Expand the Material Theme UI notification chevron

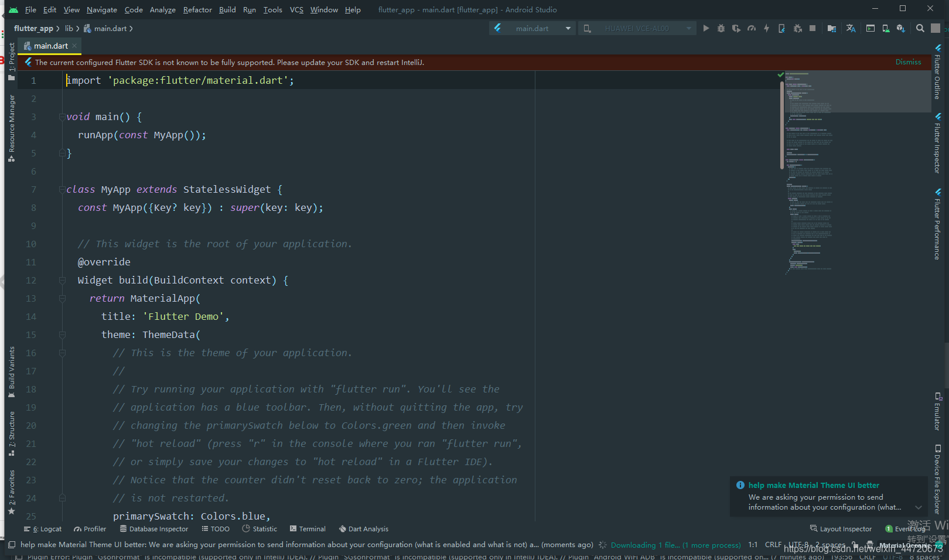[x=919, y=507]
